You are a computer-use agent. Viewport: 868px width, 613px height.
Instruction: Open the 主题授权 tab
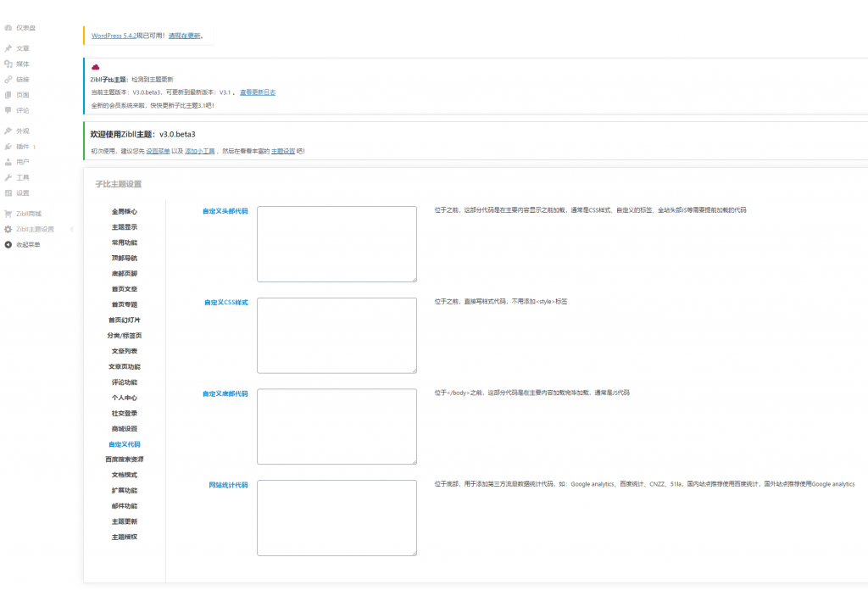(125, 537)
